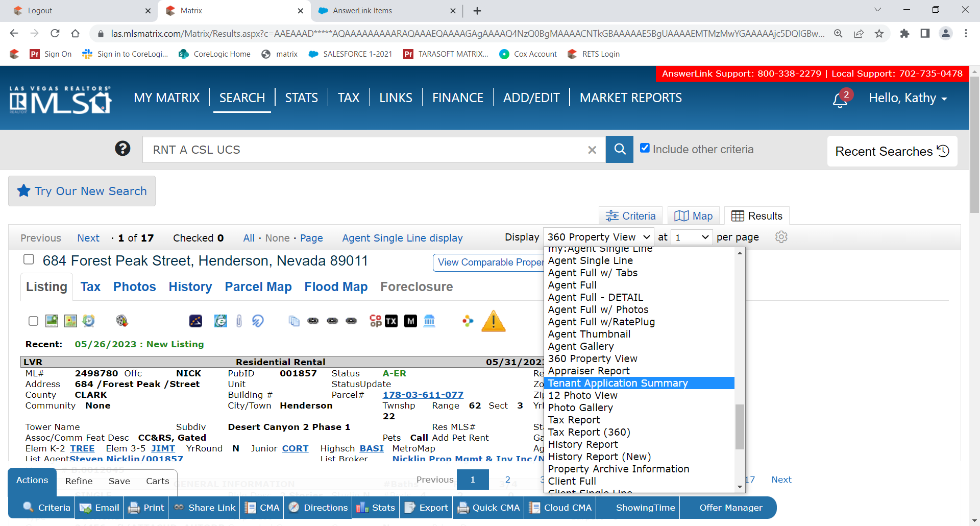Viewport: 980px width, 526px height.
Task: Open the display settings gear icon
Action: pos(781,237)
